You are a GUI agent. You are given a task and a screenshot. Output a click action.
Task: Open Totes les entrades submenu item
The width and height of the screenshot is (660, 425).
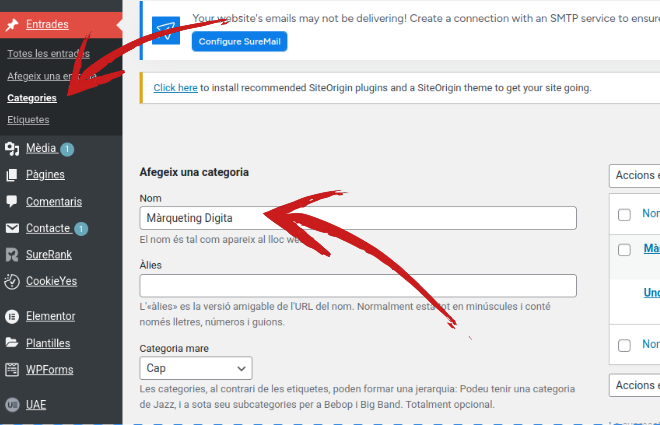[x=48, y=54]
